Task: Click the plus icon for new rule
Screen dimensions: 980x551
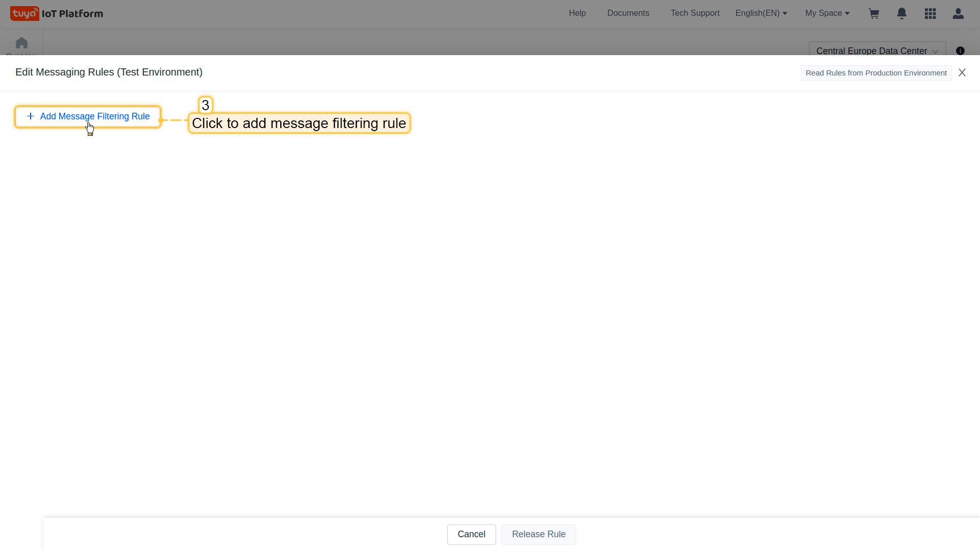Action: (31, 116)
